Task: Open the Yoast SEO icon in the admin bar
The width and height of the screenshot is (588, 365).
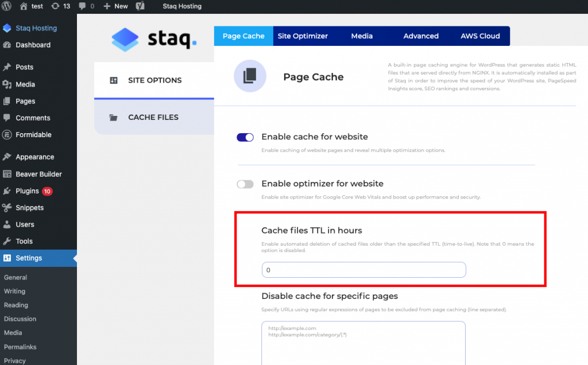Action: point(140,6)
